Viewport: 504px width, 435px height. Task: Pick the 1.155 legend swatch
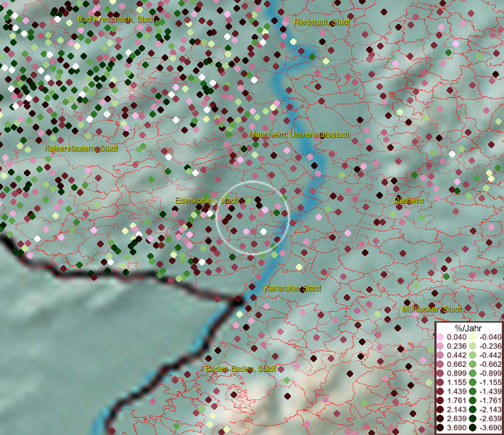click(440, 383)
